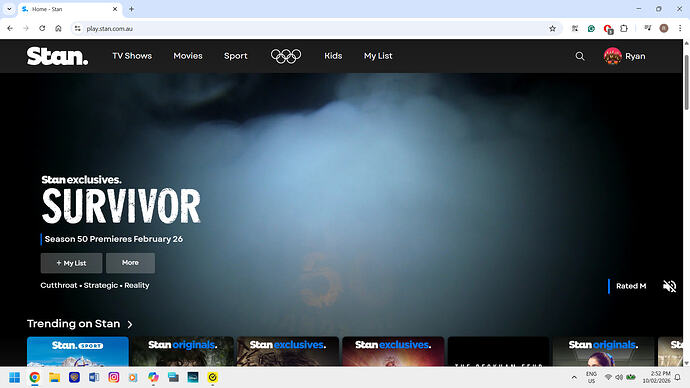Open Windows notifications bell
This screenshot has height=388, width=690.
(x=678, y=377)
